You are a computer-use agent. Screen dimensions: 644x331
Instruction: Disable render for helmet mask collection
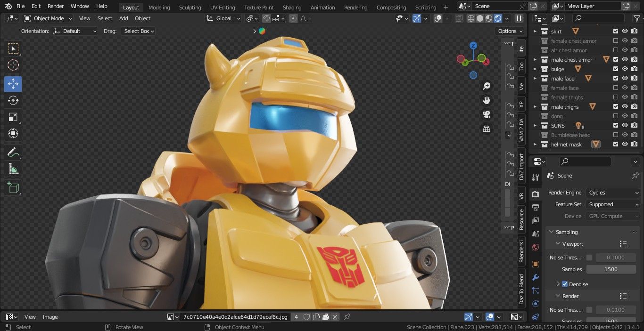635,145
